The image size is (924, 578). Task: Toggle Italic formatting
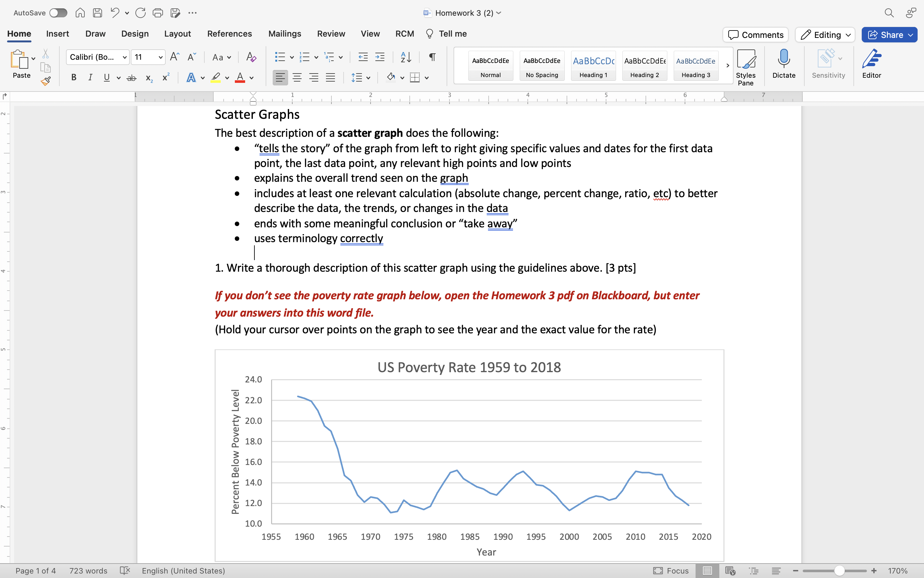(x=90, y=78)
